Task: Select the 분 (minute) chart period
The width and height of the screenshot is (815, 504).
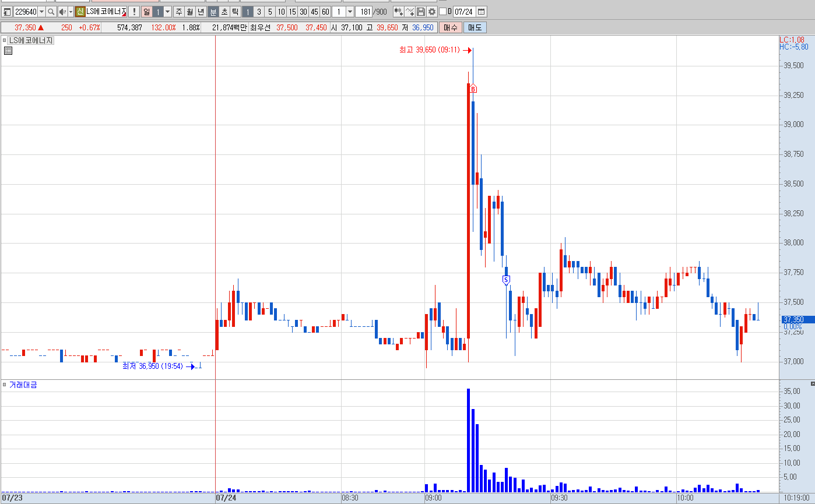Action: coord(213,12)
